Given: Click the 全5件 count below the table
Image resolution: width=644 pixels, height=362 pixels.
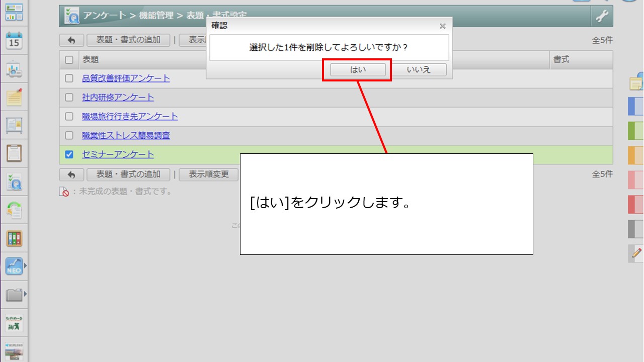Looking at the screenshot, I should tap(602, 174).
